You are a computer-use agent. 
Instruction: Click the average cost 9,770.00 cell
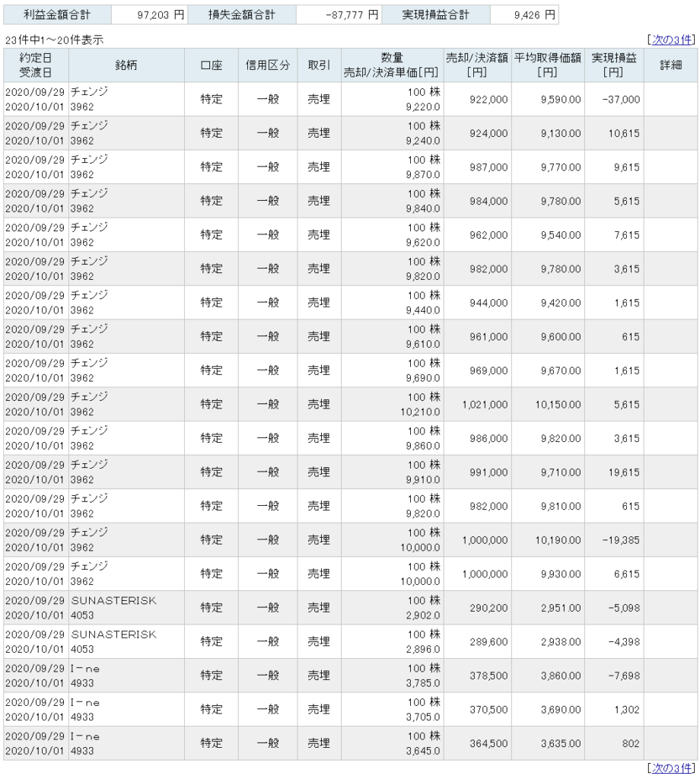coord(548,167)
